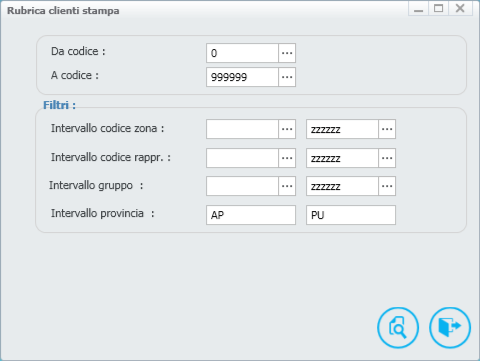This screenshot has width=480, height=361.
Task: Open lookup for Da codice field
Action: coord(287,53)
